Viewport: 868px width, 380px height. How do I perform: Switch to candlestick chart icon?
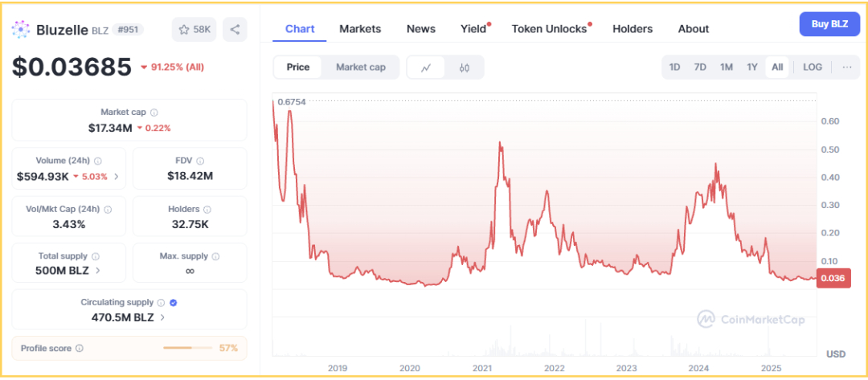(465, 67)
